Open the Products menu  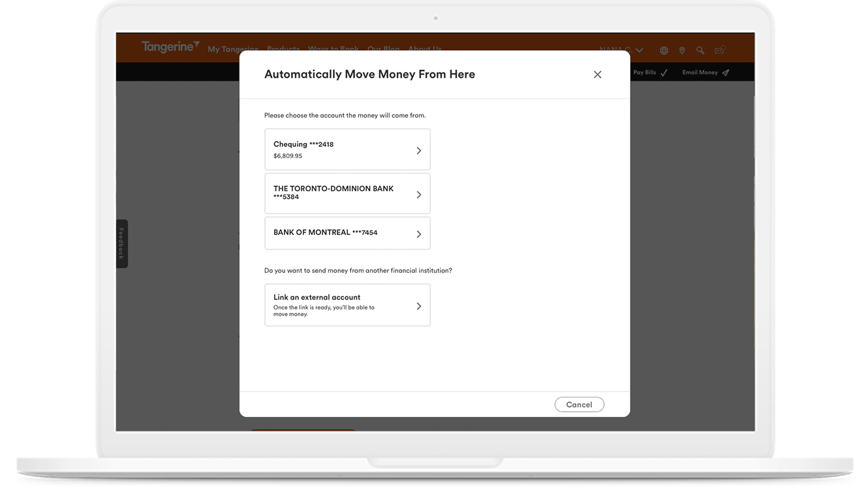click(283, 49)
